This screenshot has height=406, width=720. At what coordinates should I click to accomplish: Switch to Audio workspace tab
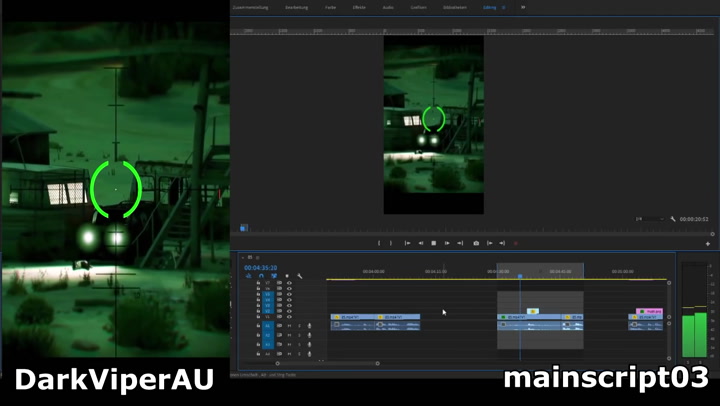pos(388,7)
